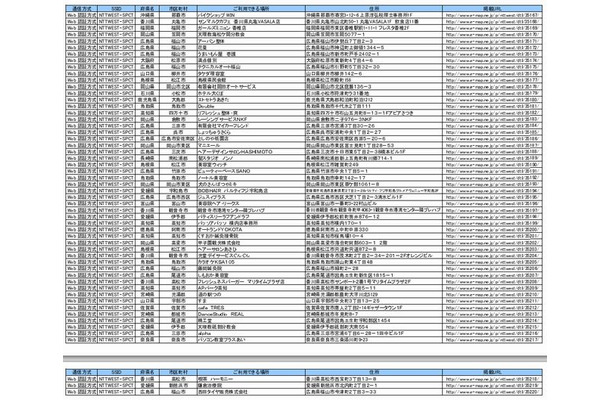This screenshot has width=610, height=400.
Task: Select the alpha location cell
Action: 251,334
